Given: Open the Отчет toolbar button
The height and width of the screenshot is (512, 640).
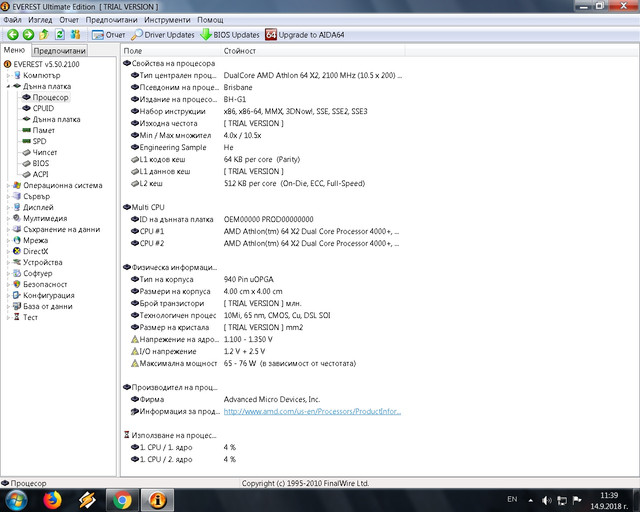Looking at the screenshot, I should pos(108,35).
